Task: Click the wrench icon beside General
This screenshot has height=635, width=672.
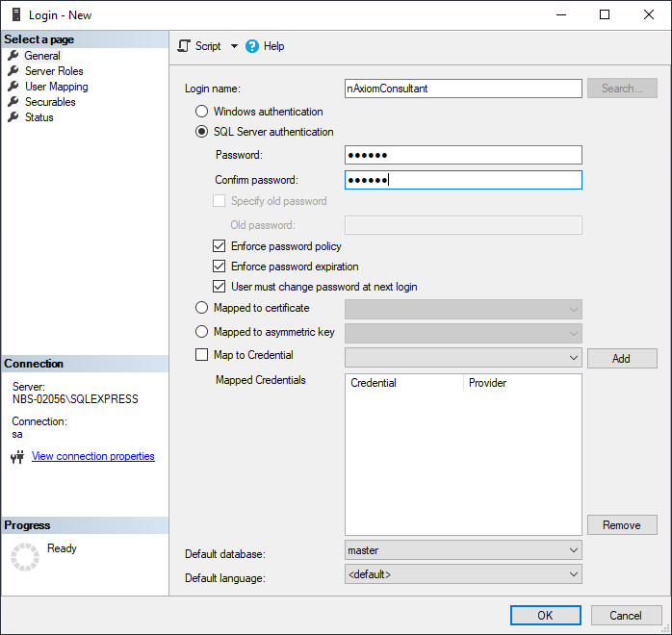Action: [x=13, y=56]
